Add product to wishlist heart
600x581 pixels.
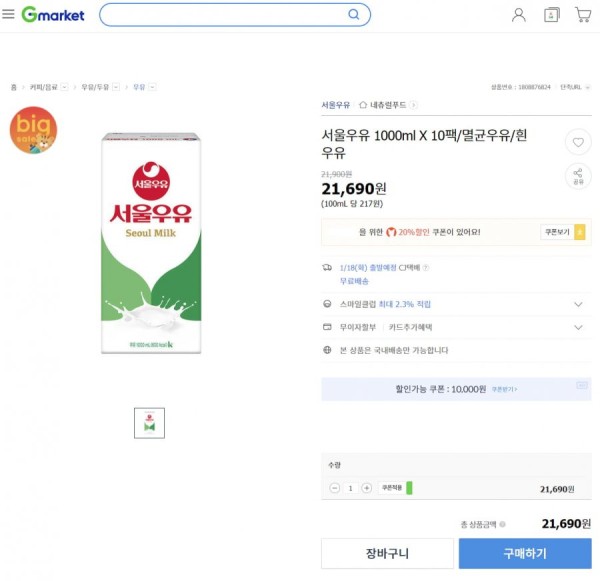tap(578, 142)
